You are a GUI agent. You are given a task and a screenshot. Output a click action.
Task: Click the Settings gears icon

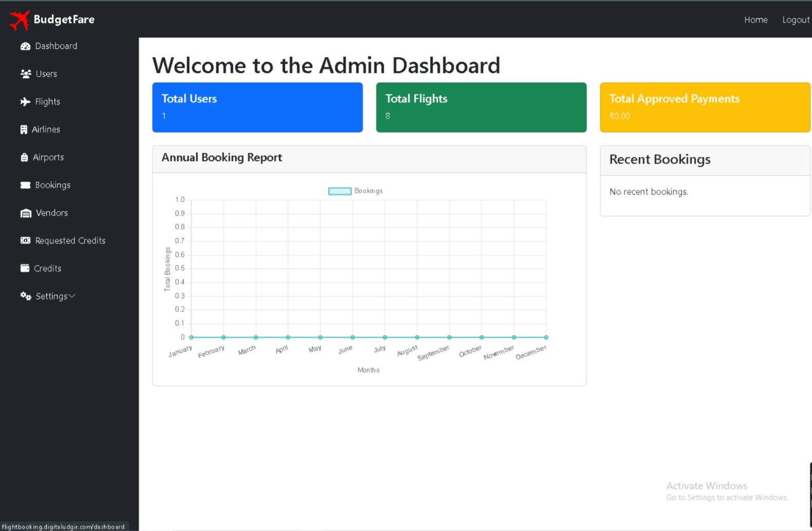coord(26,296)
